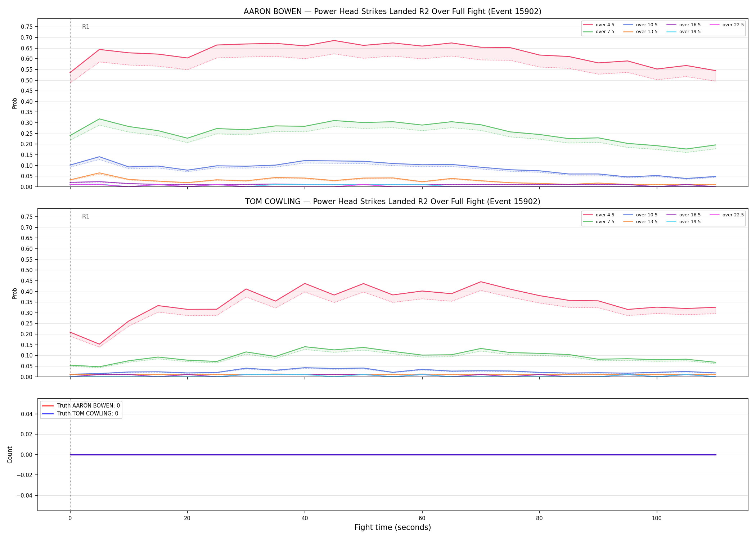Viewport: 756px width, 540px height.
Task: Select 'over 7.5' legend entry in AARON BOWEN chart
Action: [599, 32]
